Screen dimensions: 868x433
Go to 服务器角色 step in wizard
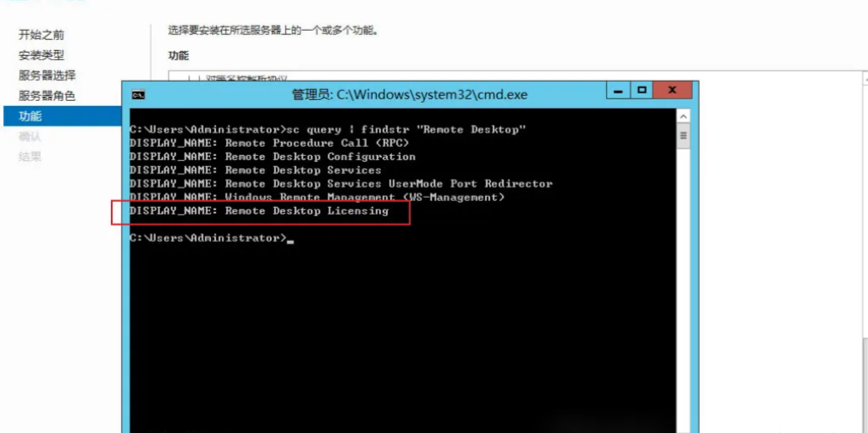tap(47, 96)
